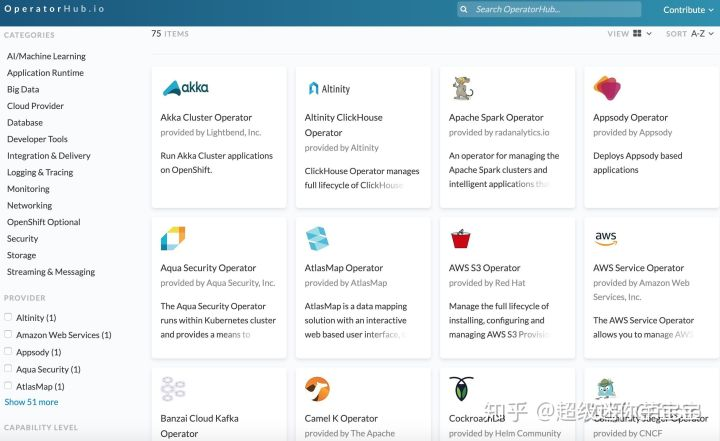This screenshot has height=441, width=720.
Task: Click 'provided by Lightbend, Inc.' text
Action: 211,132
